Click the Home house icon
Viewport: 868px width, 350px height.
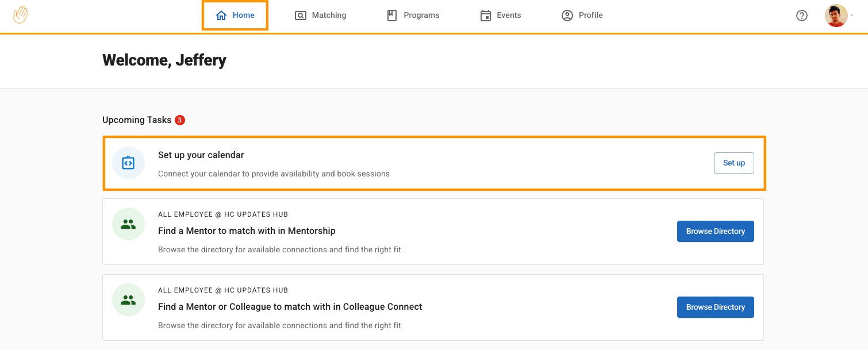221,16
